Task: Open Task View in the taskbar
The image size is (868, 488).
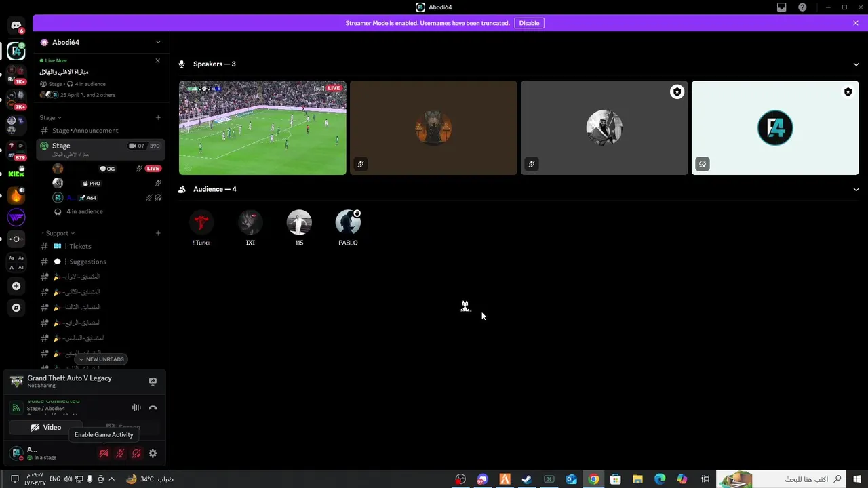Action: [705, 479]
